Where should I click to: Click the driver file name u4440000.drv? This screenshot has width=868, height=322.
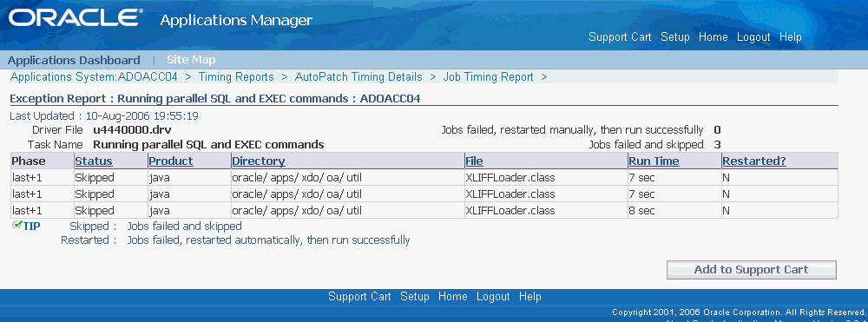(132, 130)
